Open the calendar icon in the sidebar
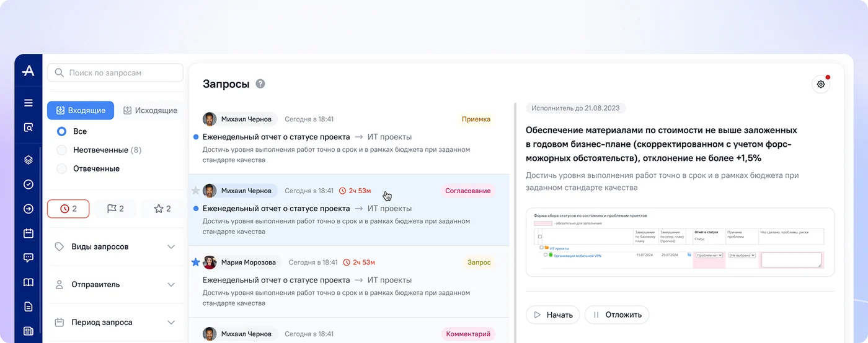868x343 pixels. click(x=28, y=233)
